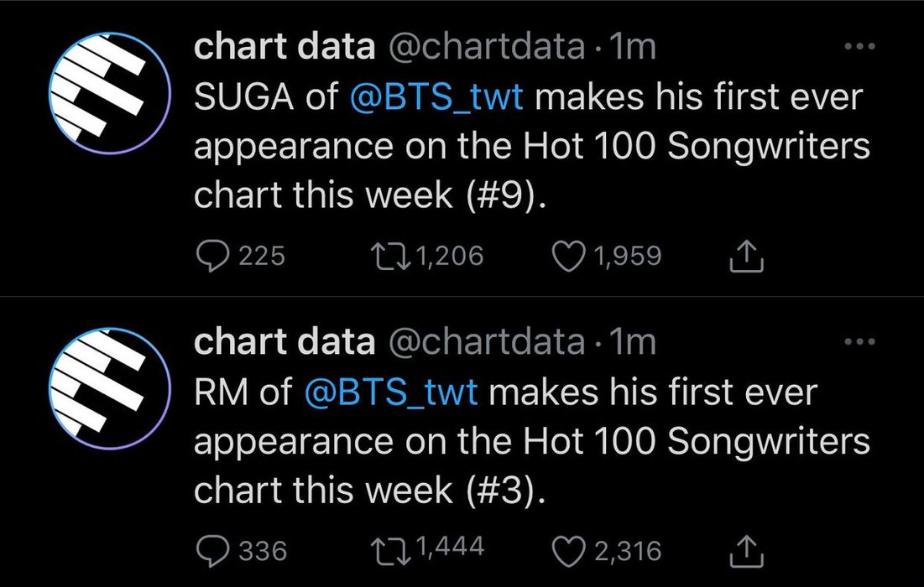The width and height of the screenshot is (924, 587).
Task: Open chart data profile name, second tweet
Action: click(284, 341)
